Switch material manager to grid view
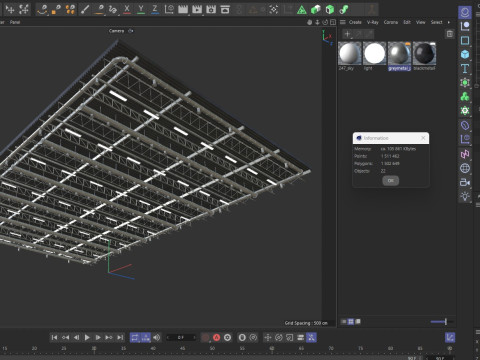Screen dimensions: 480x360 [x=351, y=321]
